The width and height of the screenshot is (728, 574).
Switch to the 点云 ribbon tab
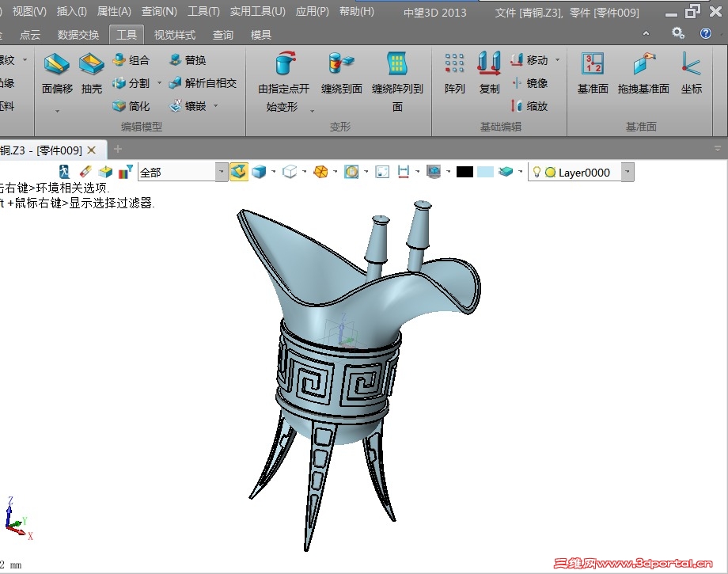click(x=30, y=35)
